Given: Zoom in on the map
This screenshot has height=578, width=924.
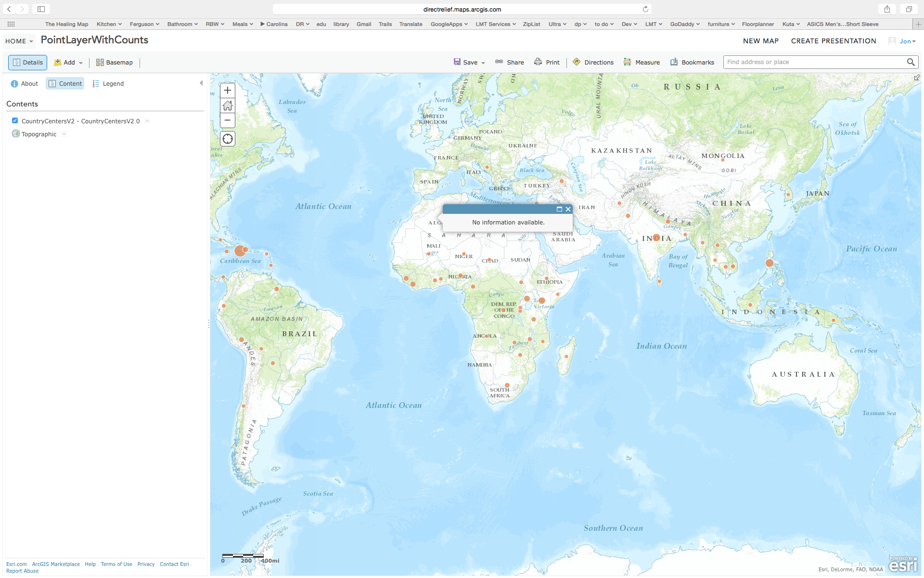Looking at the screenshot, I should 228,90.
